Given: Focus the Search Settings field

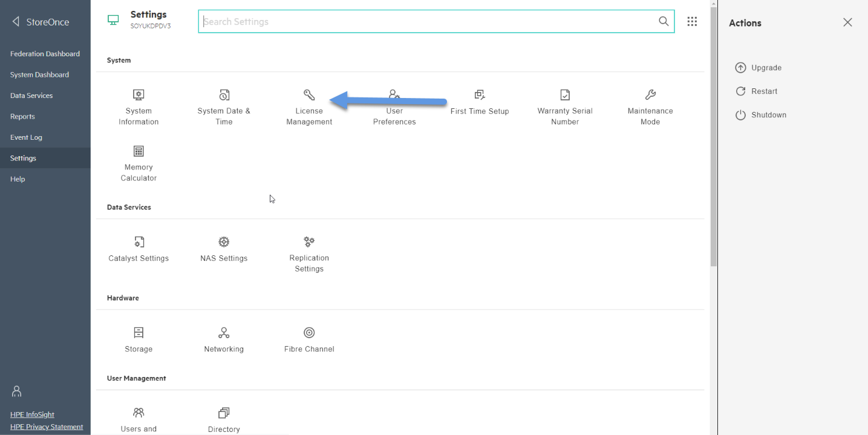Looking at the screenshot, I should (x=436, y=21).
